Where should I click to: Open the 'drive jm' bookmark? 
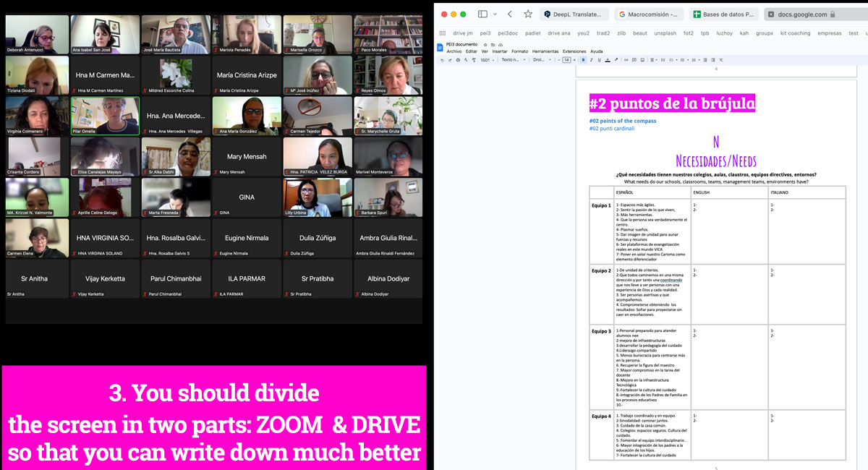[x=463, y=33]
